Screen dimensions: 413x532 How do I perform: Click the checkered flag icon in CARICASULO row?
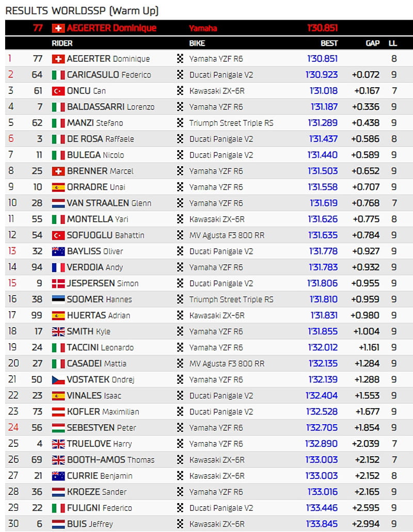[180, 75]
